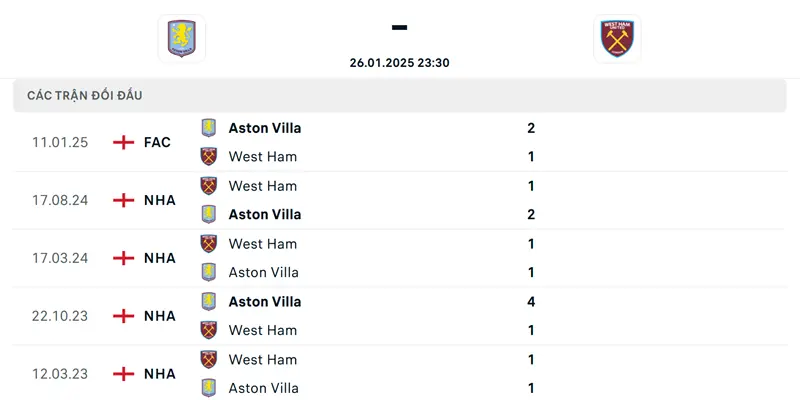Click West Ham badge in 17.03.24 match
800x400 pixels.
click(x=209, y=244)
